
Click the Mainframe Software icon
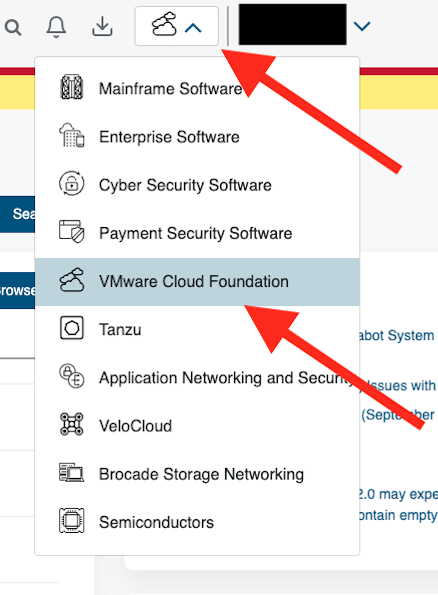click(72, 87)
